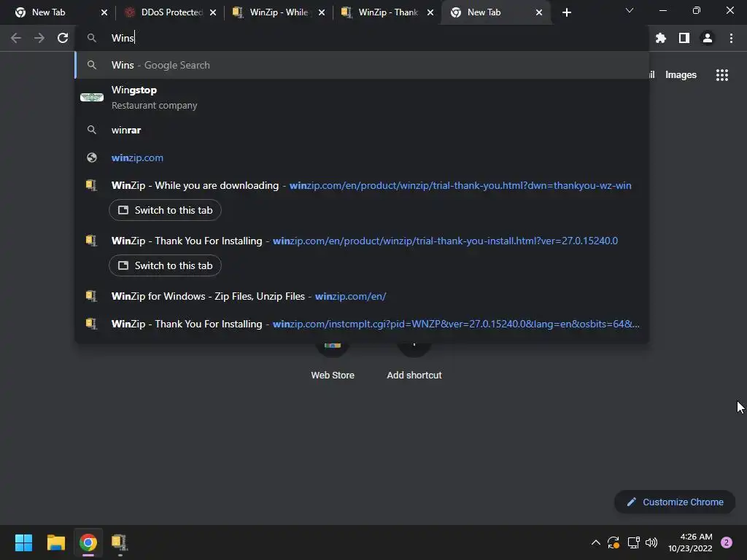Viewport: 747px width, 560px height.
Task: Open the Windows Start menu
Action: click(x=23, y=542)
